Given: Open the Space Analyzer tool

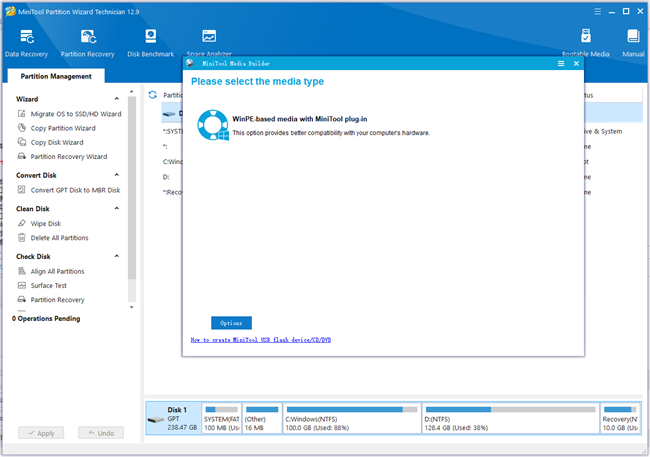Looking at the screenshot, I should click(x=208, y=42).
